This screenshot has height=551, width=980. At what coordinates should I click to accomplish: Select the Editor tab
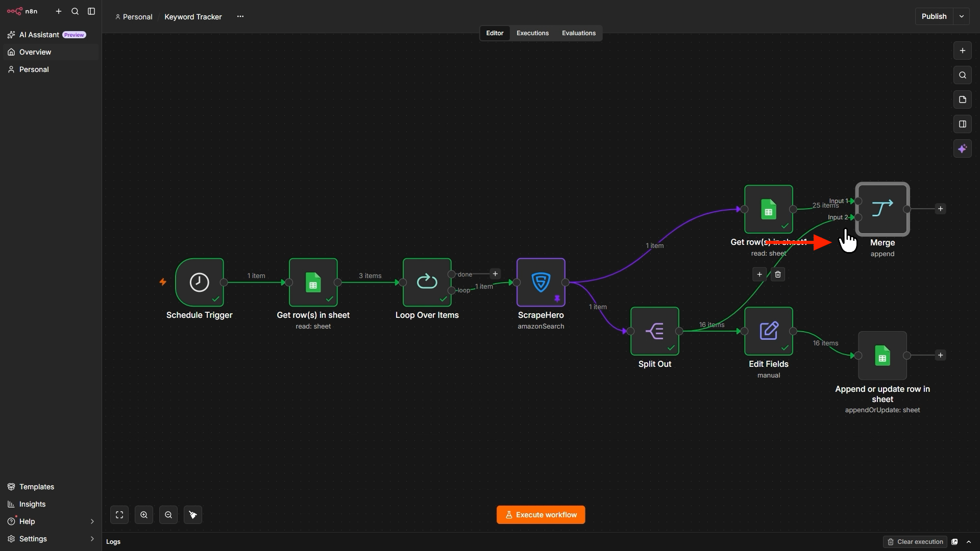click(x=495, y=33)
